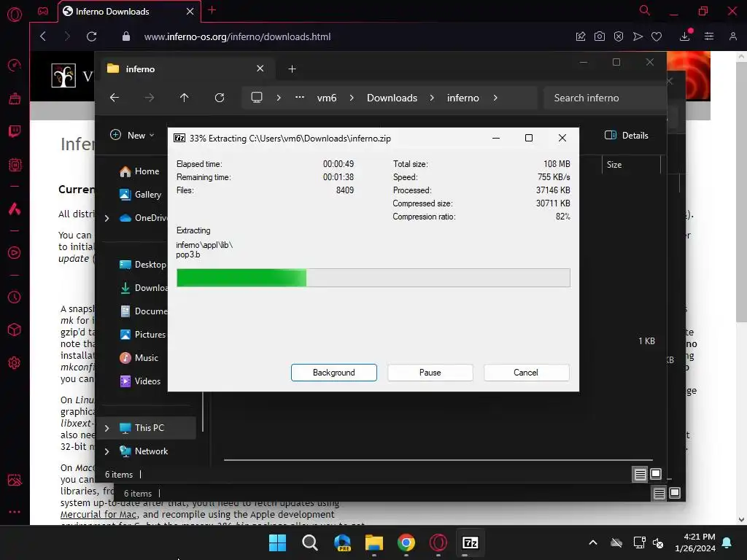The image size is (747, 560).
Task: Open the paper-plane send icon in Opera
Action: pyautogui.click(x=638, y=36)
